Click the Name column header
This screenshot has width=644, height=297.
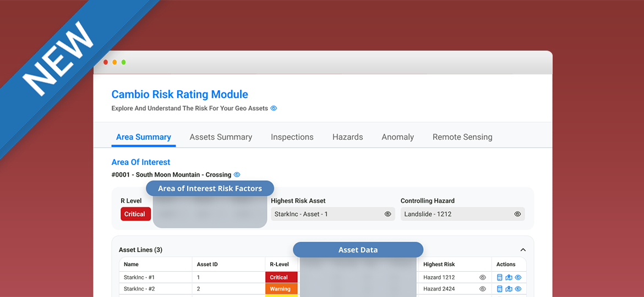(x=132, y=265)
